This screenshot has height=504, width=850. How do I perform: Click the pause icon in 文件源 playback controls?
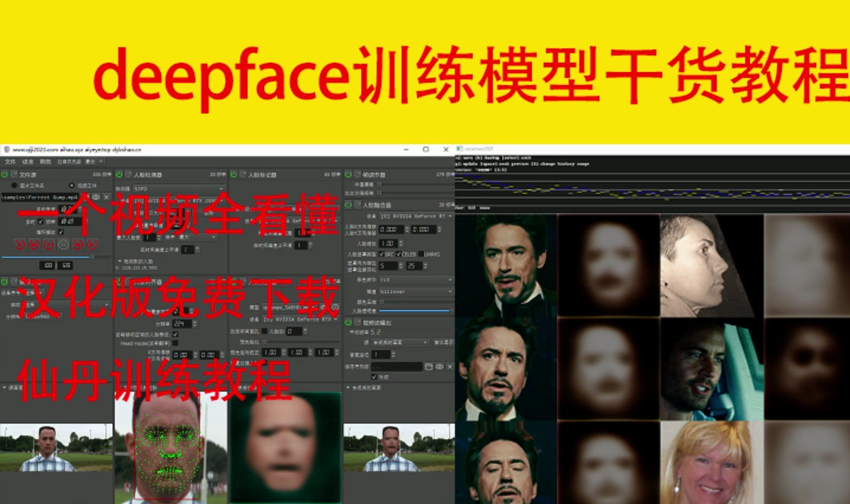pos(64,245)
